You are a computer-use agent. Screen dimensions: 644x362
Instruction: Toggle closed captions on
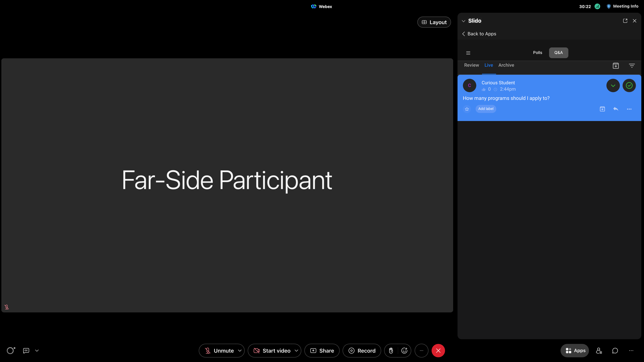click(26, 350)
